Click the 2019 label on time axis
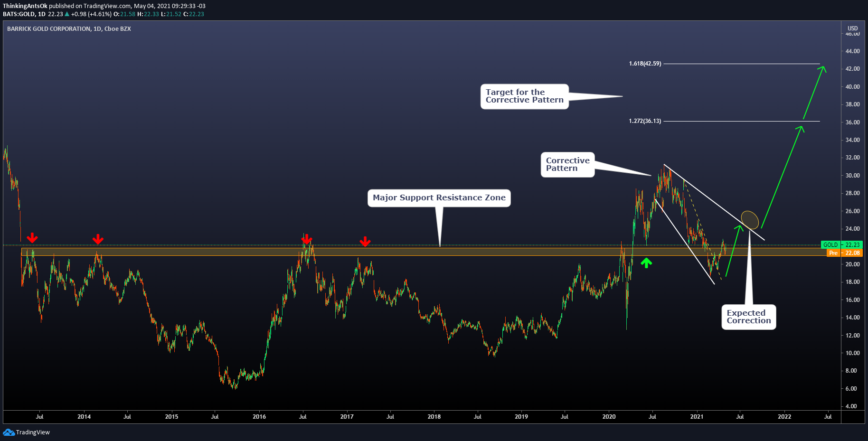The height and width of the screenshot is (441, 868). (521, 417)
